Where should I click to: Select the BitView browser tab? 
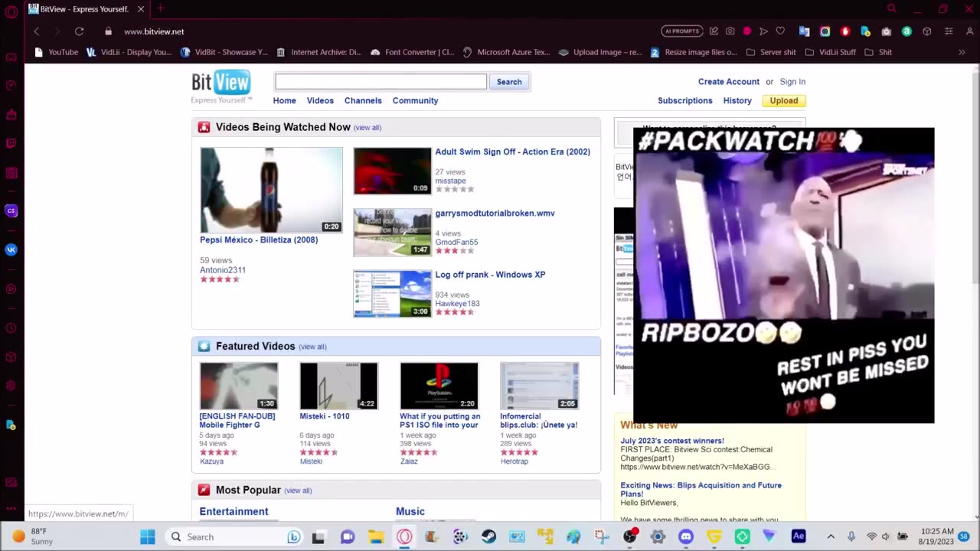tap(87, 9)
